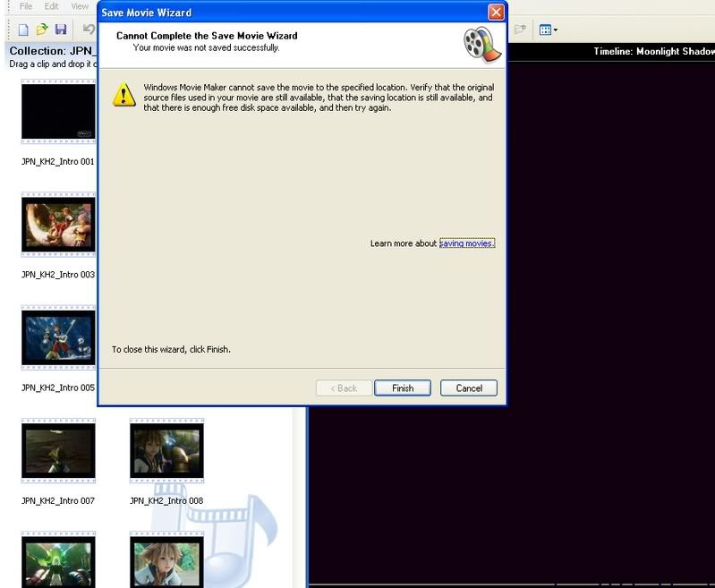Select the green-lit clip thumbnail below Intro 007
Screen dimensions: 715x588
(58, 560)
